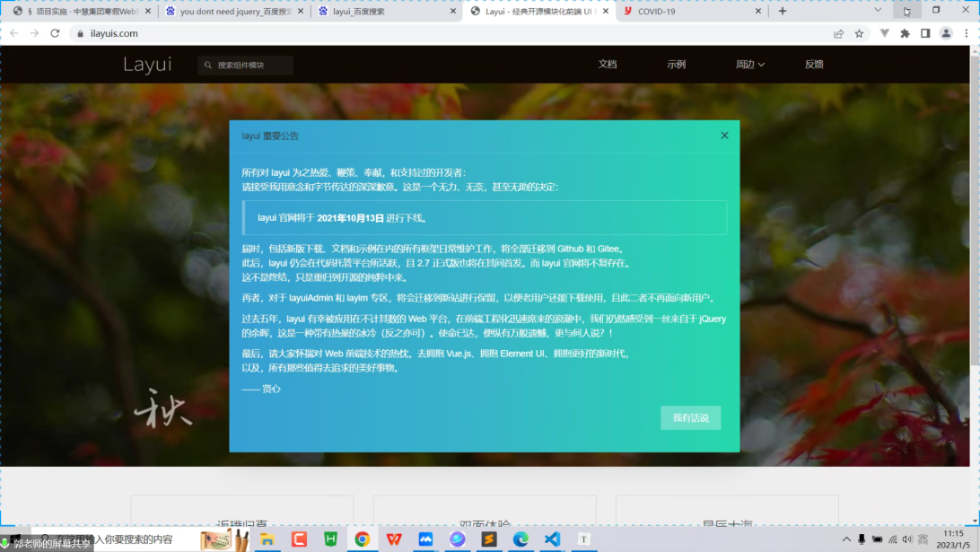Switch to Google Chrome on taskbar
980x552 pixels.
[363, 539]
